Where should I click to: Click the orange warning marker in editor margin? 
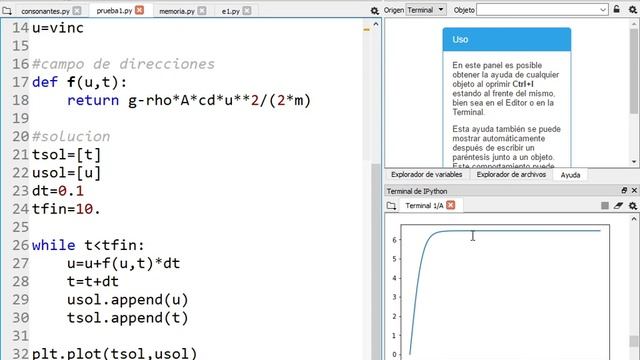(366, 29)
